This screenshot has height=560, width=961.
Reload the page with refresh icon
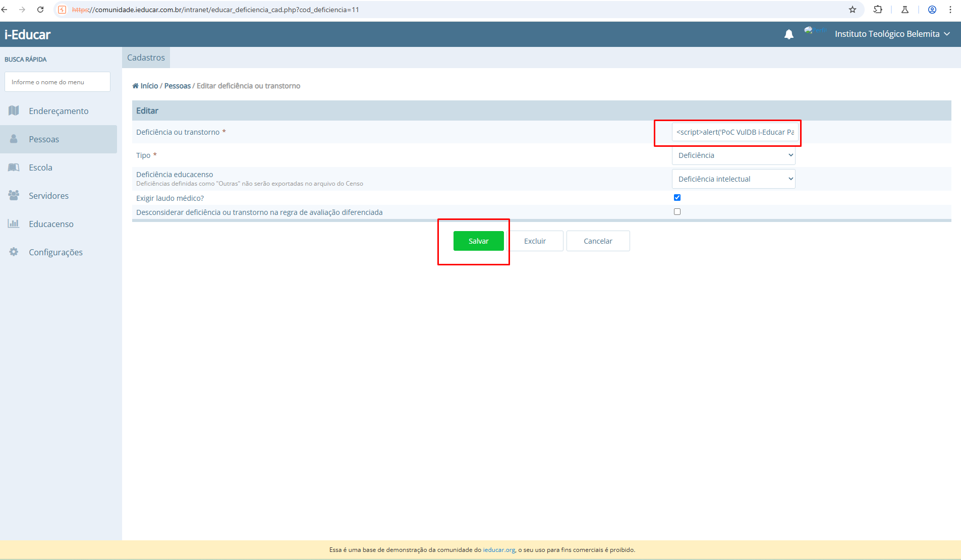click(40, 10)
